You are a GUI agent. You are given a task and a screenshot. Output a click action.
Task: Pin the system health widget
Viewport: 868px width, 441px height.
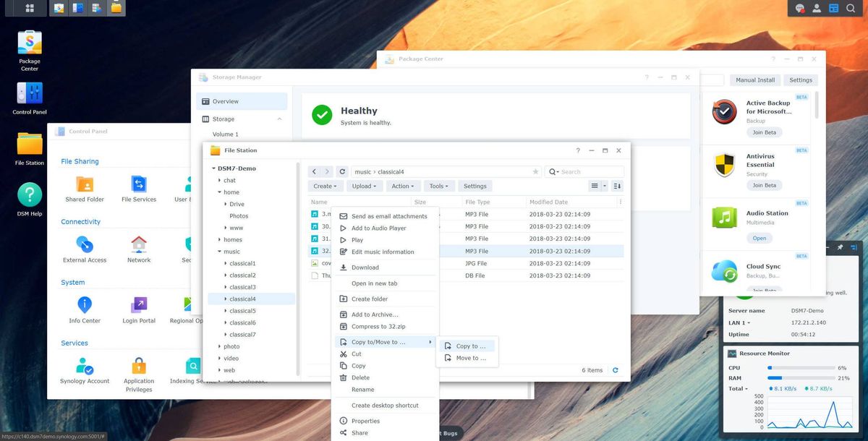click(841, 247)
